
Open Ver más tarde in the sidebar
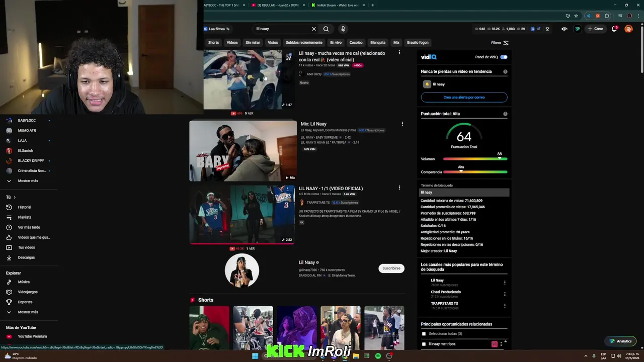[29, 227]
